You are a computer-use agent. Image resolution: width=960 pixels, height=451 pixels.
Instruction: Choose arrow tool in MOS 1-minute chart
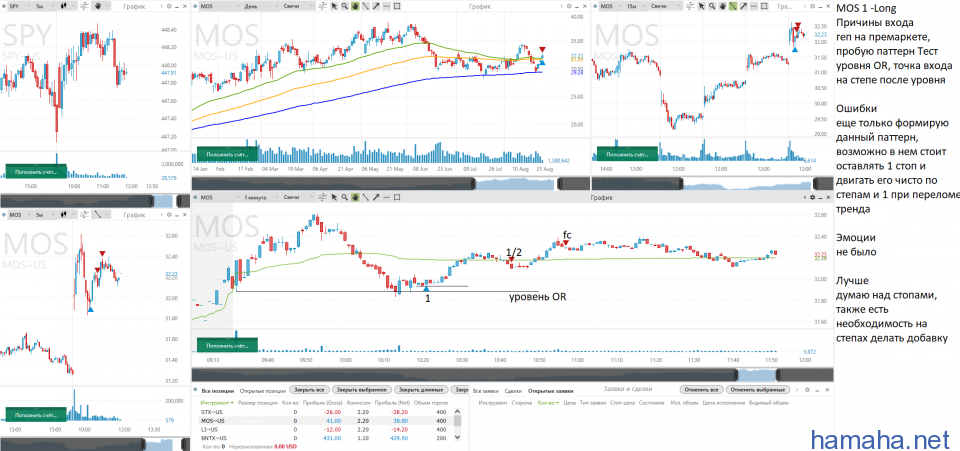coord(376,197)
